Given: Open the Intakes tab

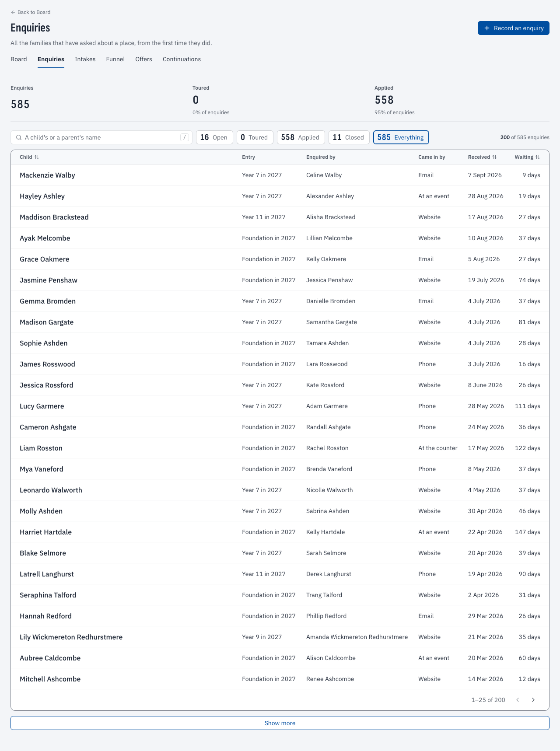Looking at the screenshot, I should point(85,59).
